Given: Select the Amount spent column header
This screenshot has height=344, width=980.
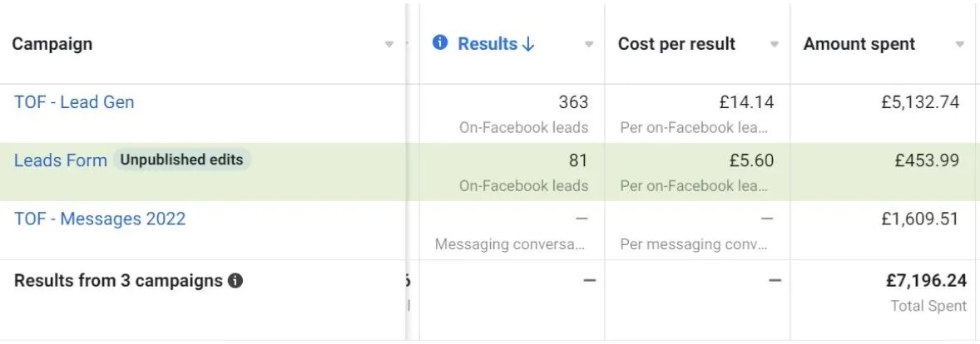Looking at the screenshot, I should [859, 44].
